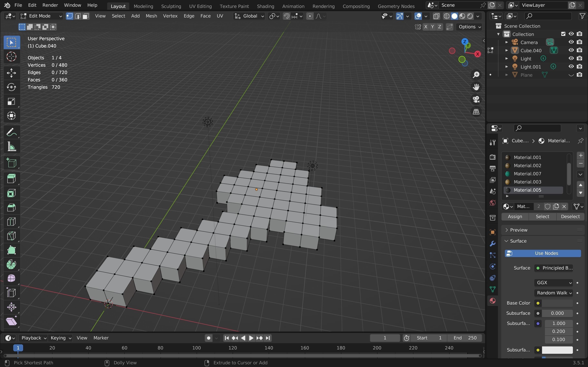Screen dimensions: 588x367
Task: Open the GGX distribution dropdown
Action: point(553,283)
